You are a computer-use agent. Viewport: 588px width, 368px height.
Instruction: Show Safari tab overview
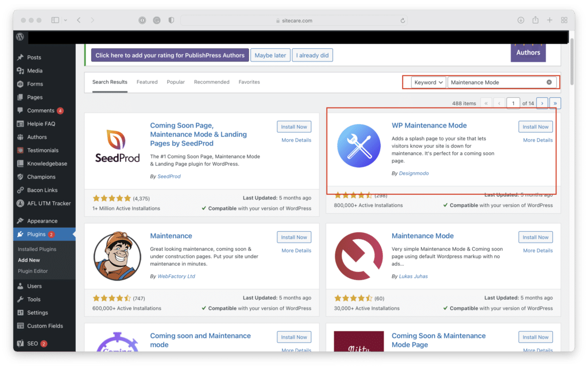click(x=564, y=20)
